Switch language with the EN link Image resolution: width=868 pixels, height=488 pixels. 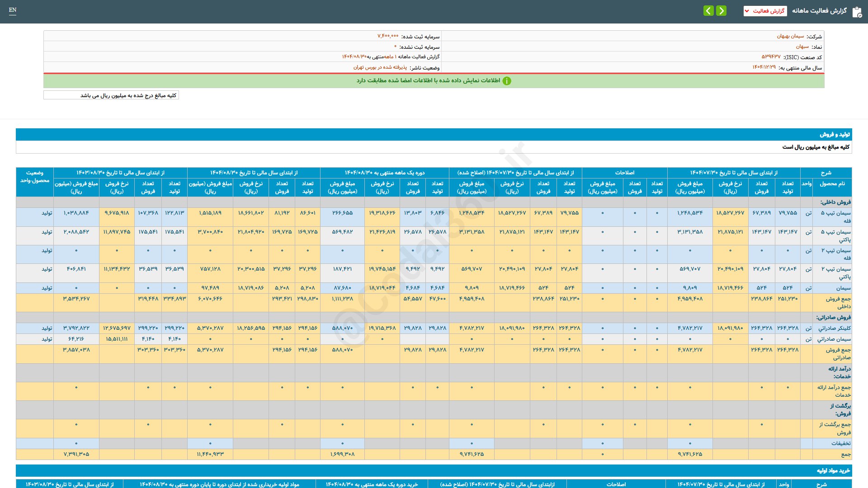pyautogui.click(x=13, y=10)
